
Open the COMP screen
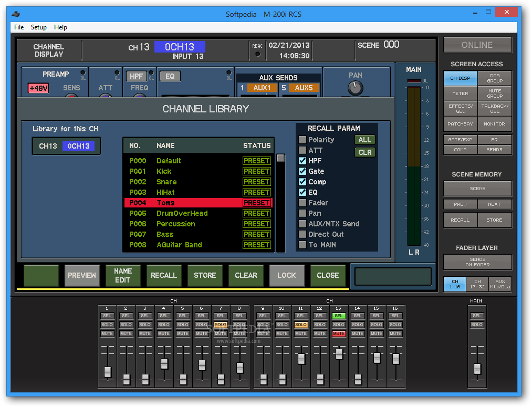(460, 150)
